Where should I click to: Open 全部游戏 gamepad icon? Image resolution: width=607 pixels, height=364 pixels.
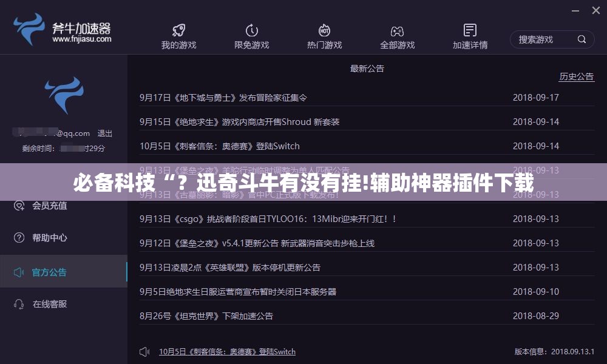coord(397,31)
